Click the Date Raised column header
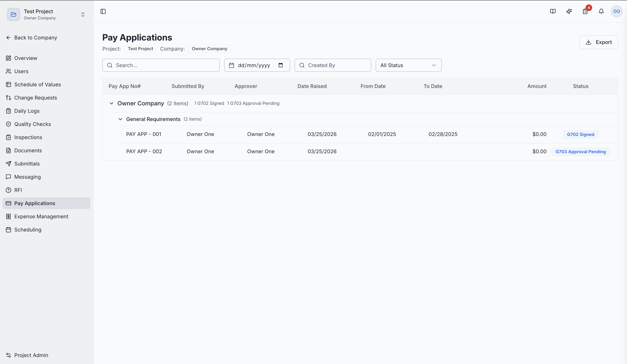 click(x=312, y=86)
